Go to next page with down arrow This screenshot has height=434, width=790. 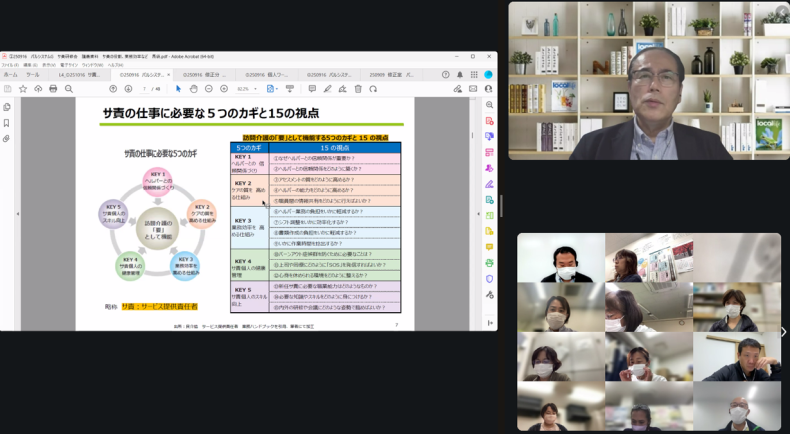tap(128, 88)
